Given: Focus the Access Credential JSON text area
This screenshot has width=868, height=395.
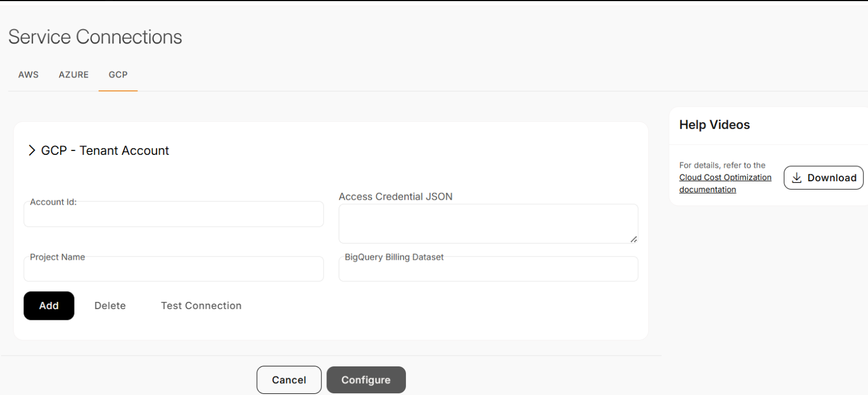Looking at the screenshot, I should (488, 223).
